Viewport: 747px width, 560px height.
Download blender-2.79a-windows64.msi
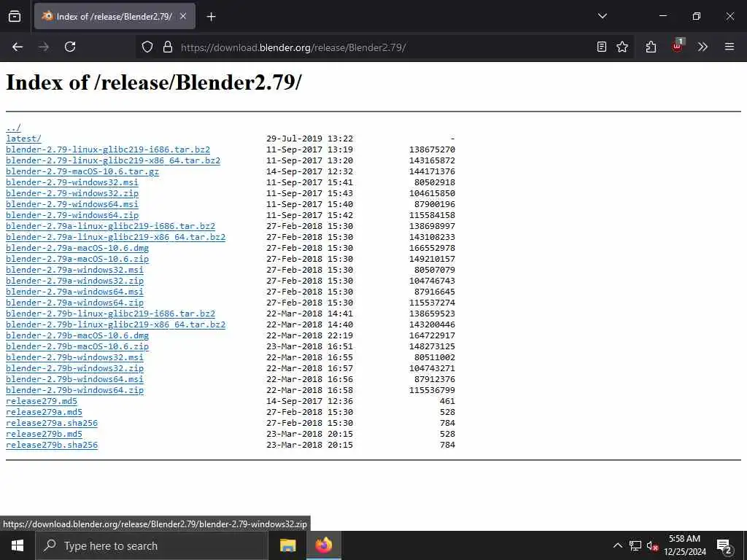pos(75,292)
